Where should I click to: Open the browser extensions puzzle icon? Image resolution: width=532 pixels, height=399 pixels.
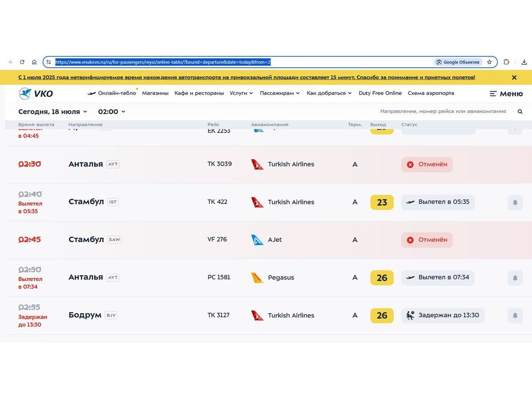coord(506,62)
